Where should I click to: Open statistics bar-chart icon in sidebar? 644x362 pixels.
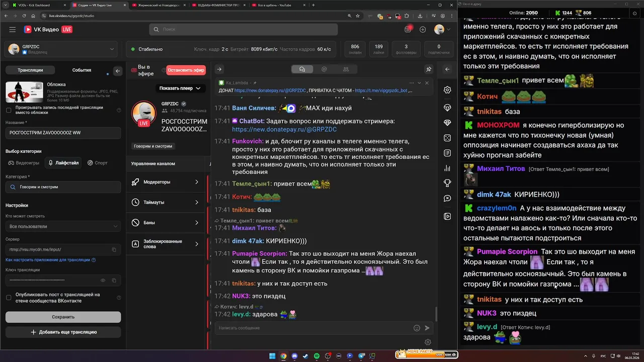click(447, 168)
